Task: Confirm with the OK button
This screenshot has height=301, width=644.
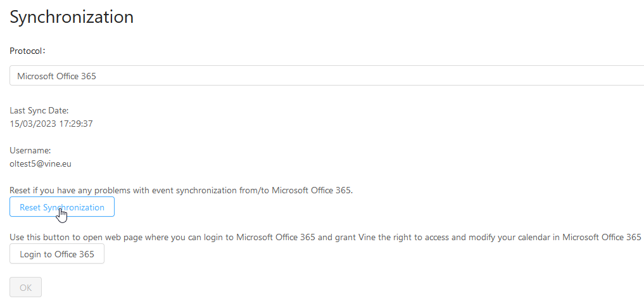Action: coord(25,287)
